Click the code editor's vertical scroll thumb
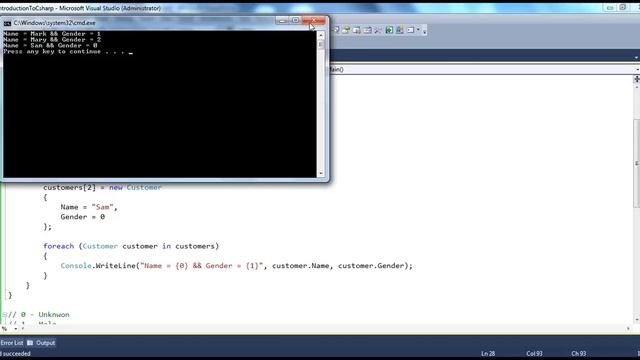This screenshot has width=640, height=360. [x=637, y=163]
